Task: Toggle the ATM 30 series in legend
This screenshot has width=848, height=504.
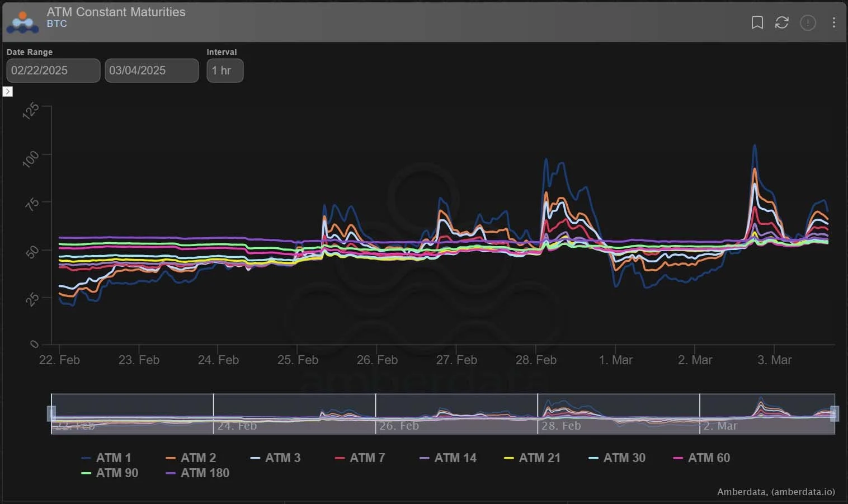Action: pos(617,458)
